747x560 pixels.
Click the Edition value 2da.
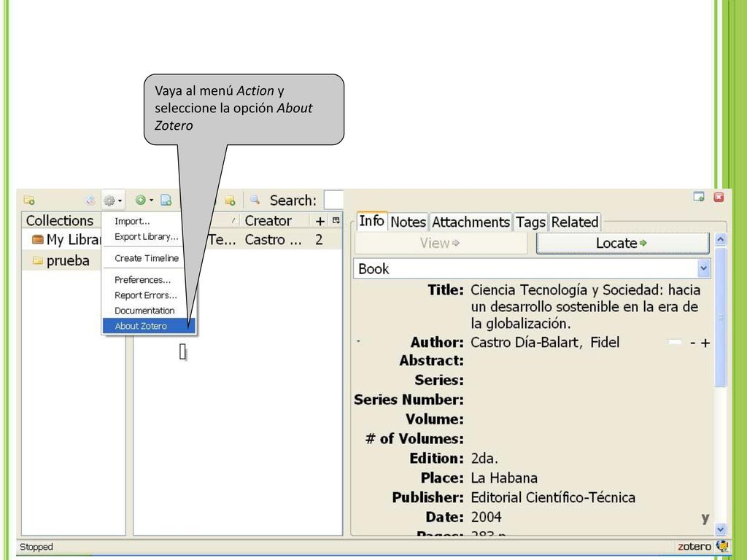click(484, 459)
